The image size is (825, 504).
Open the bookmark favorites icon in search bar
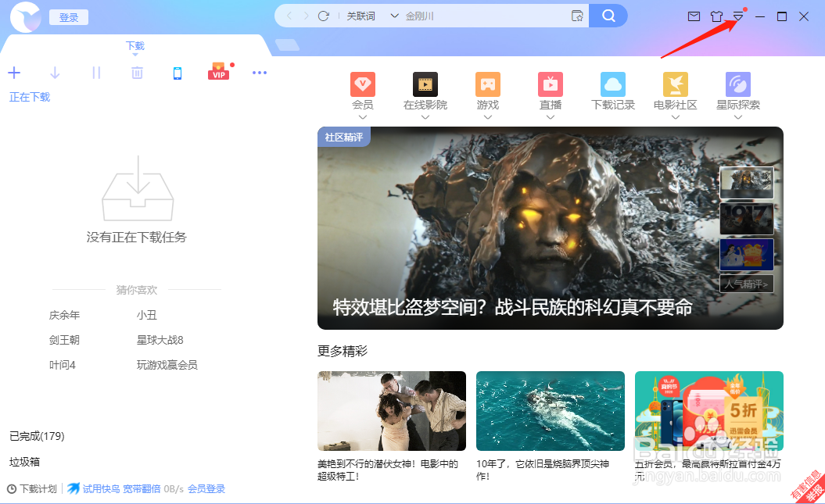point(577,16)
